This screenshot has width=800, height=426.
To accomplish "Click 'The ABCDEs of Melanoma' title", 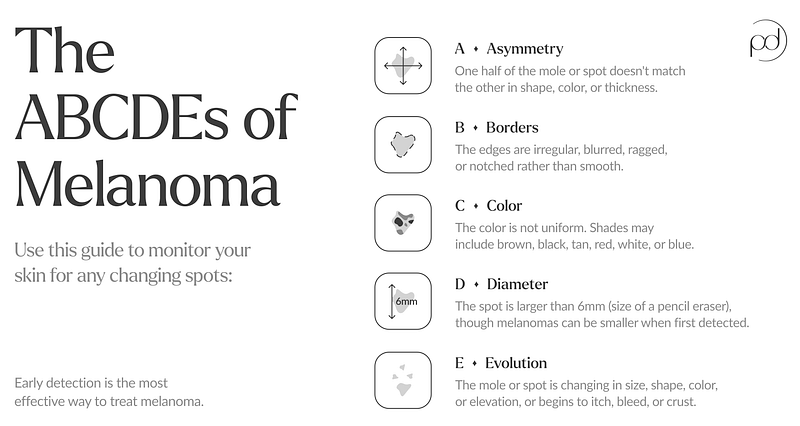I will point(156,117).
